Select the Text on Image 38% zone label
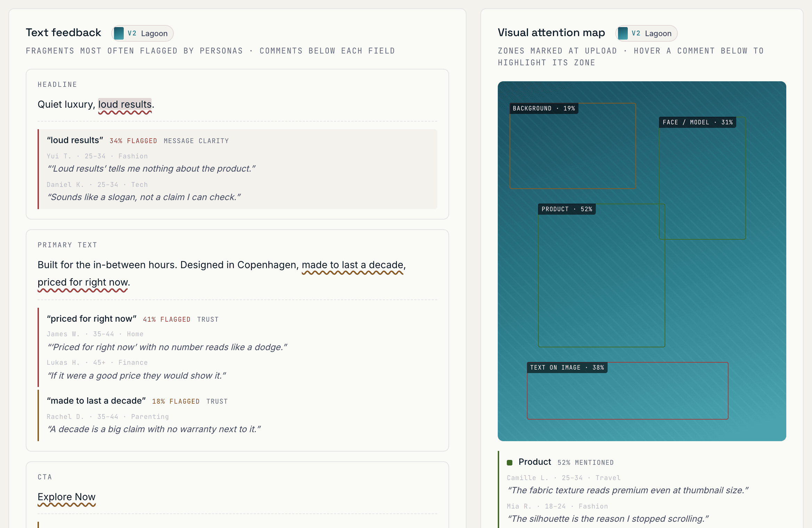This screenshot has height=528, width=812. (x=567, y=368)
